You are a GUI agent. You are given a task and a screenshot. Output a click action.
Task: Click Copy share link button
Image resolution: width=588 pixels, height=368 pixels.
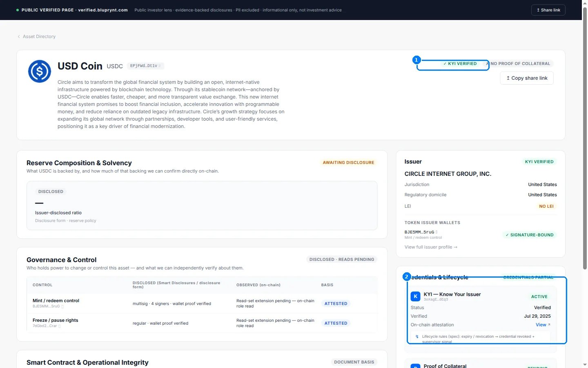point(527,78)
